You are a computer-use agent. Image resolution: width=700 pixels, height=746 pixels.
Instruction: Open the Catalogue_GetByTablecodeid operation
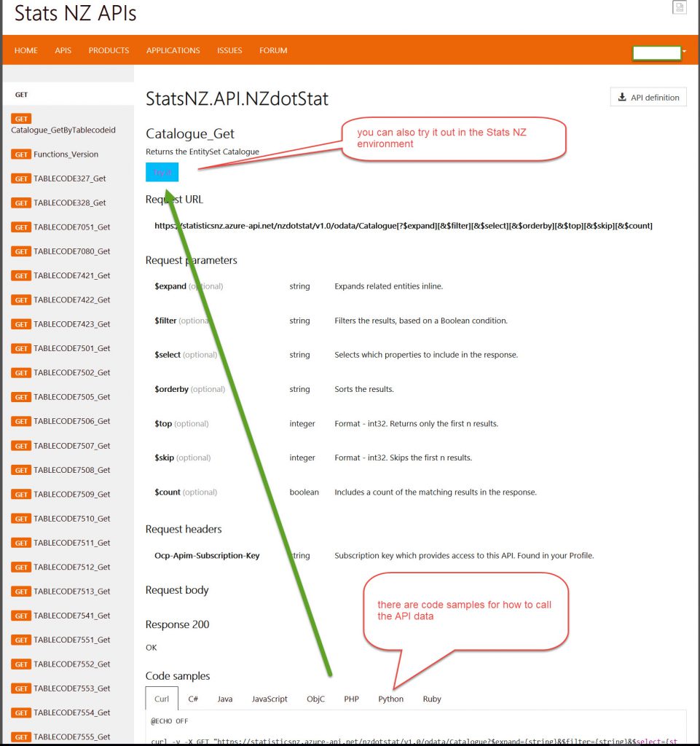tap(63, 130)
